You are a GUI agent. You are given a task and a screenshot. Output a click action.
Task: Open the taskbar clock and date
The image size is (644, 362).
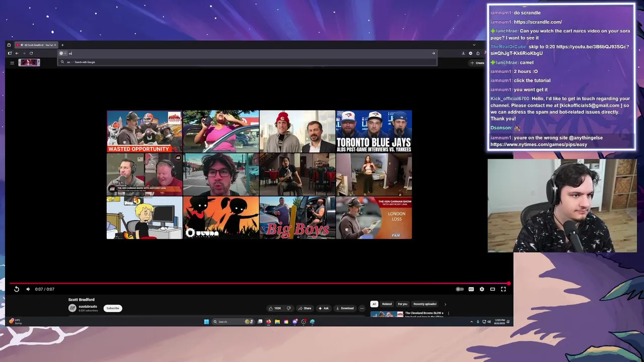[500, 322]
